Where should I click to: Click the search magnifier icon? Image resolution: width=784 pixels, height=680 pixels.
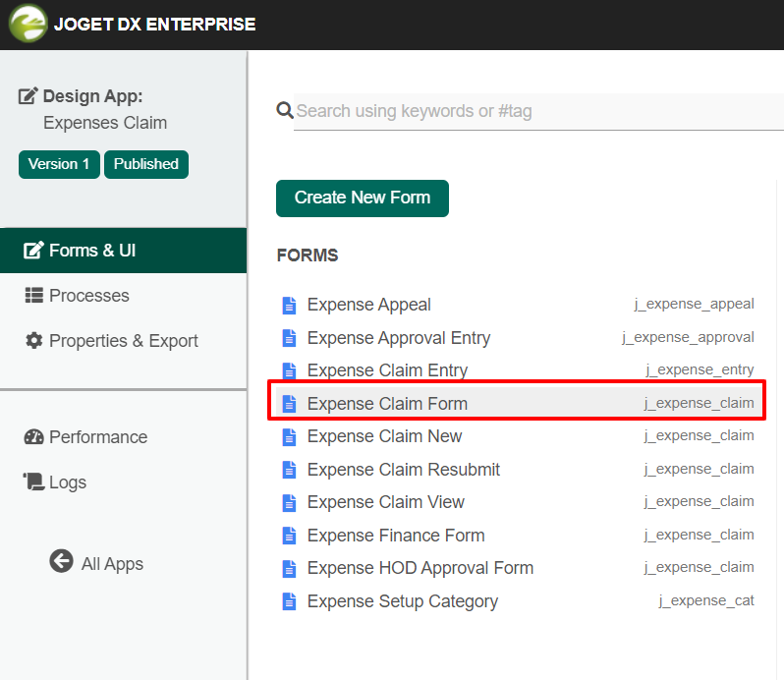[285, 111]
